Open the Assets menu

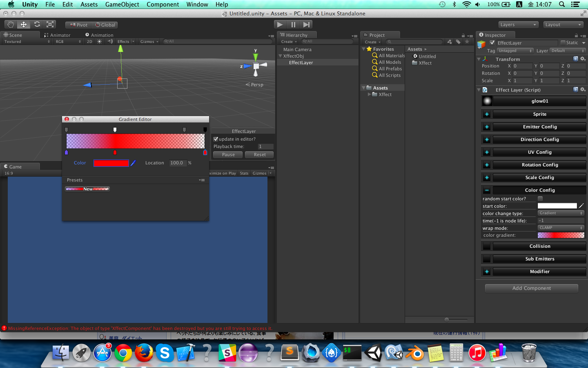click(89, 4)
